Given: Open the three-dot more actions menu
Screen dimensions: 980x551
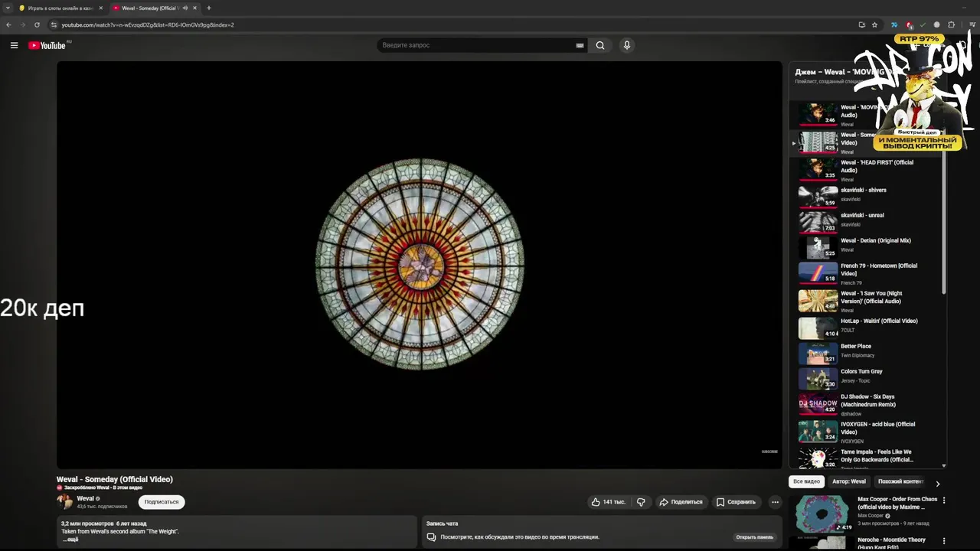Looking at the screenshot, I should click(775, 502).
